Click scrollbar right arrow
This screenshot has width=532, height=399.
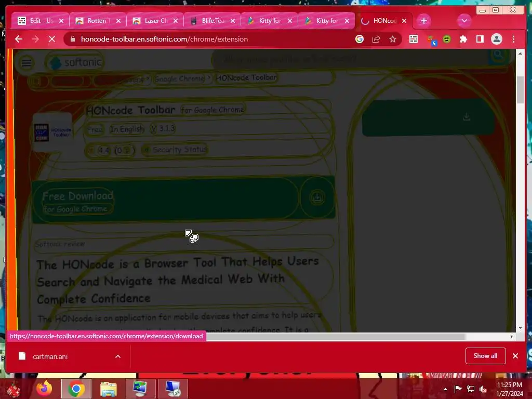click(512, 337)
